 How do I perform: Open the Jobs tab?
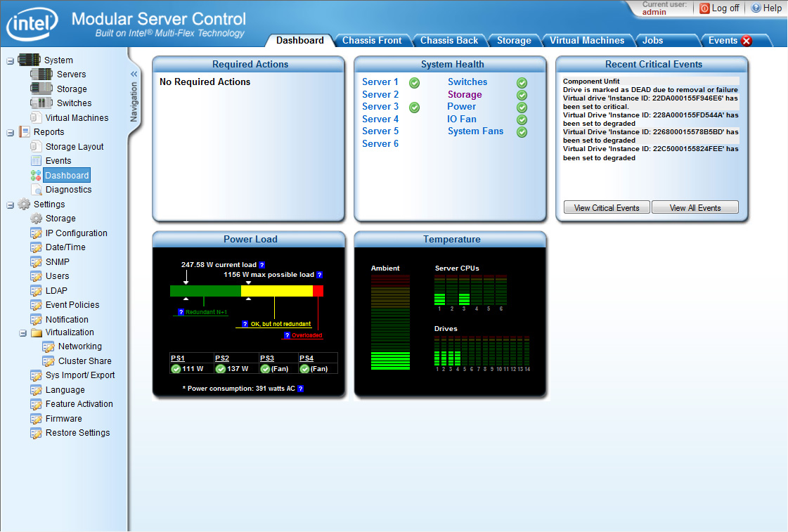pyautogui.click(x=652, y=41)
